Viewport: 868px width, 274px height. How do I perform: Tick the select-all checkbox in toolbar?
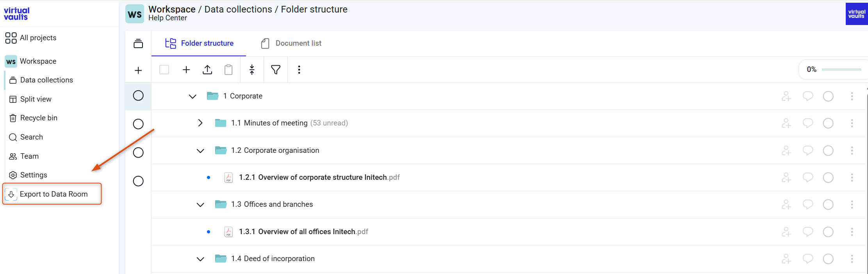(x=164, y=70)
